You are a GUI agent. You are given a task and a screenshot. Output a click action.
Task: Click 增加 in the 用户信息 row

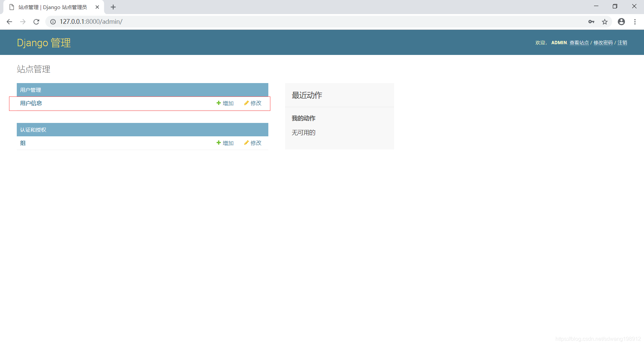225,103
